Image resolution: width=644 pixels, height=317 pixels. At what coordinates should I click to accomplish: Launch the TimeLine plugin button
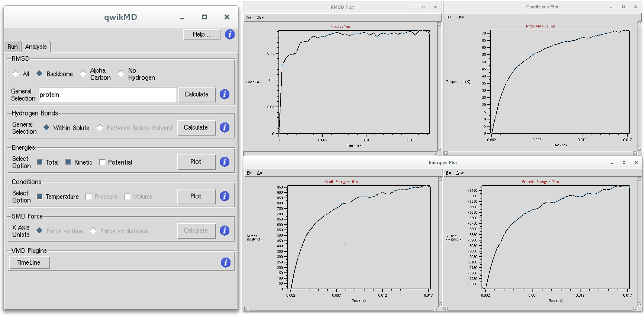pyautogui.click(x=29, y=262)
